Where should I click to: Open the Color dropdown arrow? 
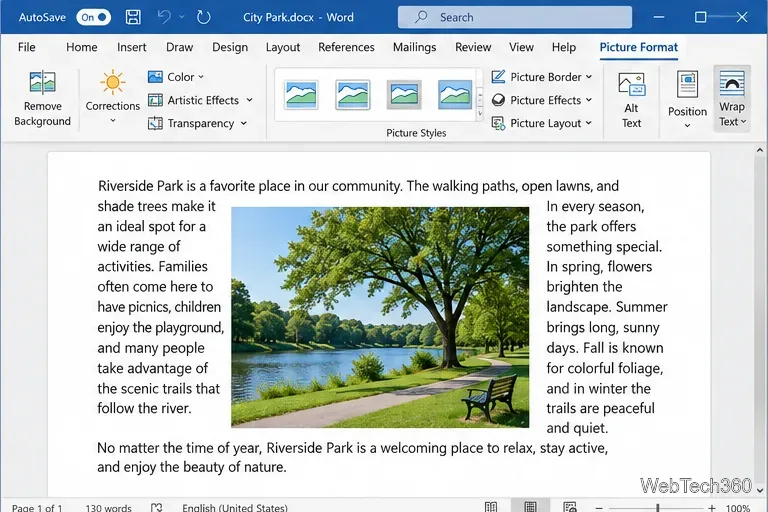coord(201,77)
